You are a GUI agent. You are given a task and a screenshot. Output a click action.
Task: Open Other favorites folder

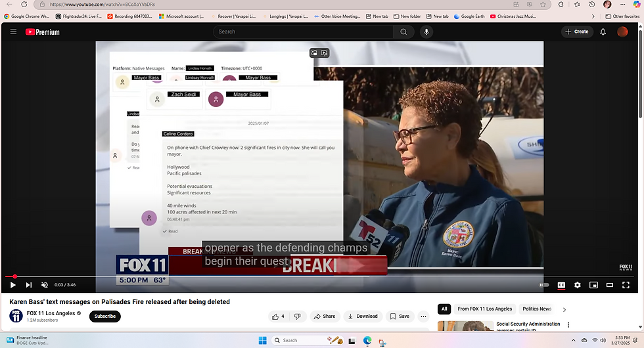click(622, 16)
